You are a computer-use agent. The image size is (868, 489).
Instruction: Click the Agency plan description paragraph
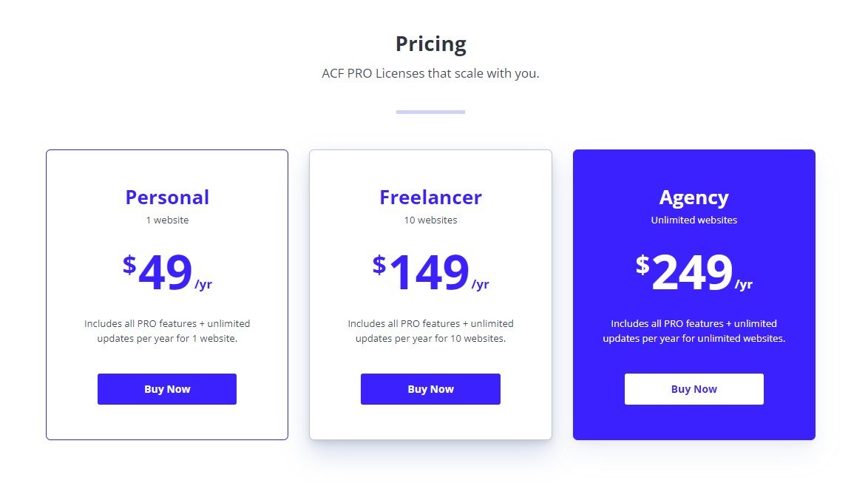click(694, 331)
